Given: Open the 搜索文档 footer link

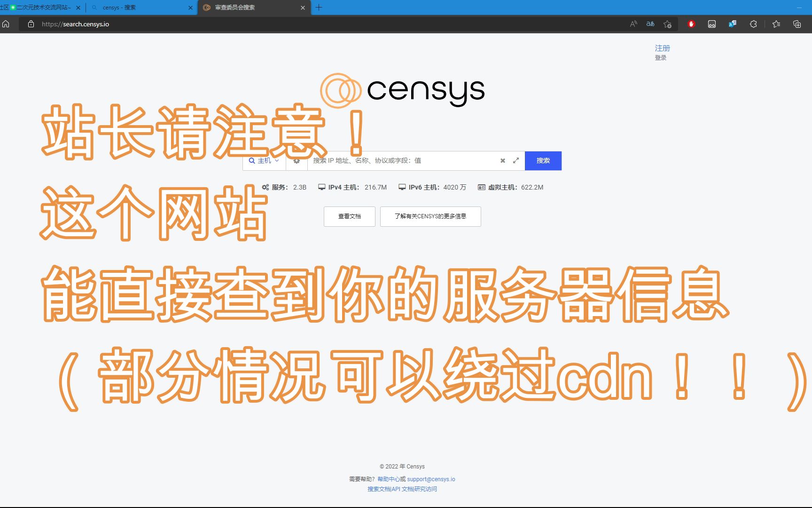Looking at the screenshot, I should point(379,489).
